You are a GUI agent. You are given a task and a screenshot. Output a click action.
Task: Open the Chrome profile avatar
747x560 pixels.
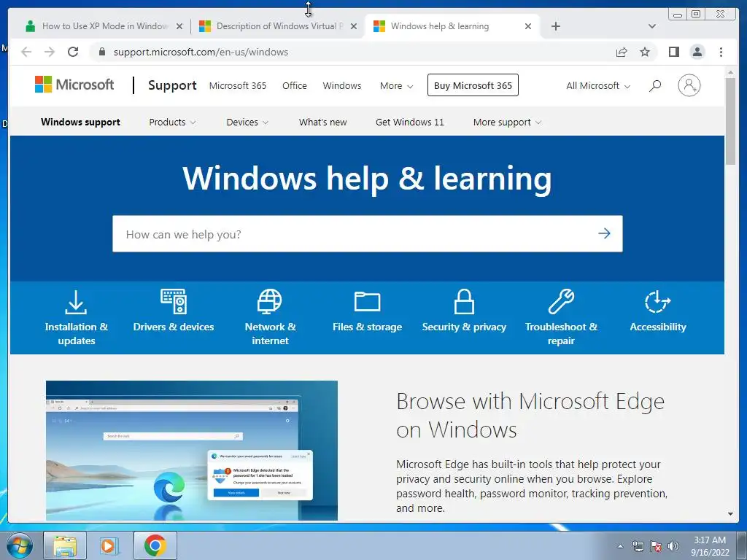[x=697, y=52]
